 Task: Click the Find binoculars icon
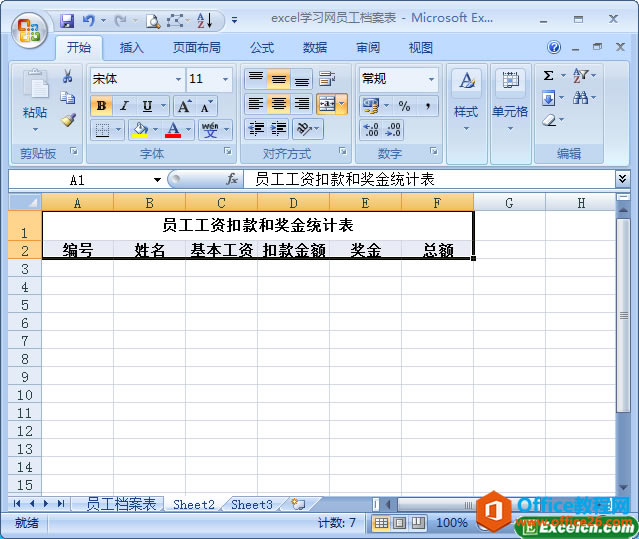point(582,98)
